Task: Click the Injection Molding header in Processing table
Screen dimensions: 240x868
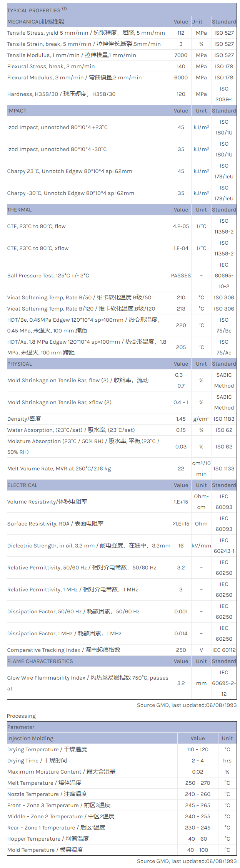Action: tap(30, 738)
